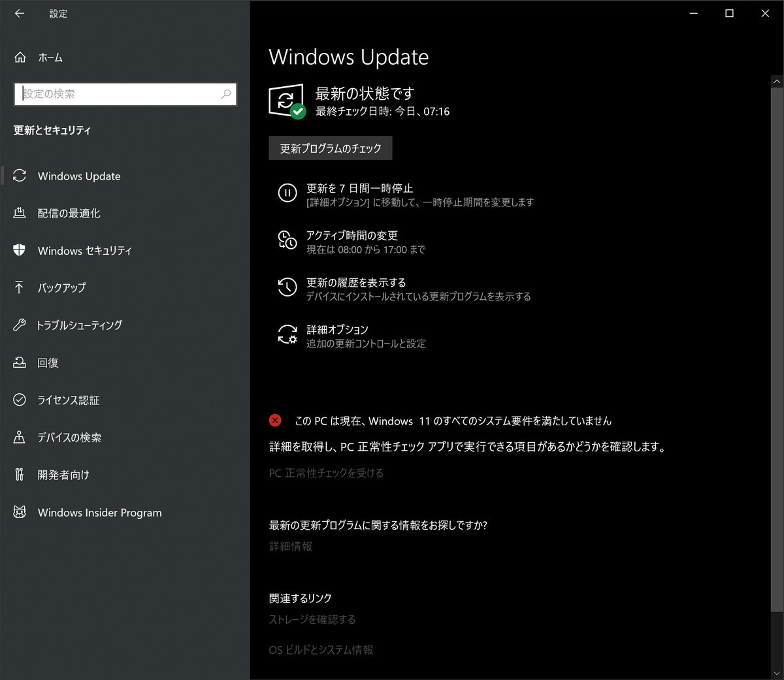Open デバイスの検索 section
The image size is (784, 680).
point(69,437)
